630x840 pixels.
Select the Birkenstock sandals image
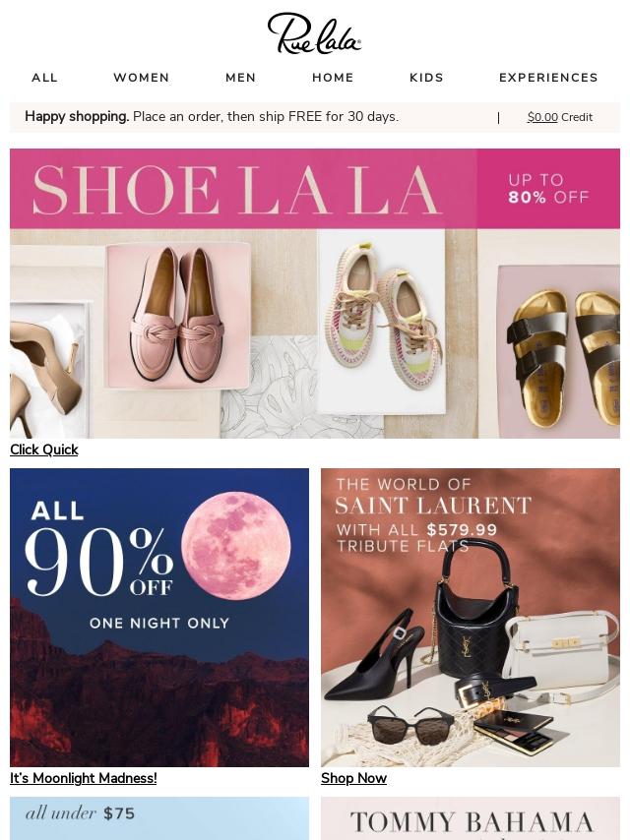[559, 351]
